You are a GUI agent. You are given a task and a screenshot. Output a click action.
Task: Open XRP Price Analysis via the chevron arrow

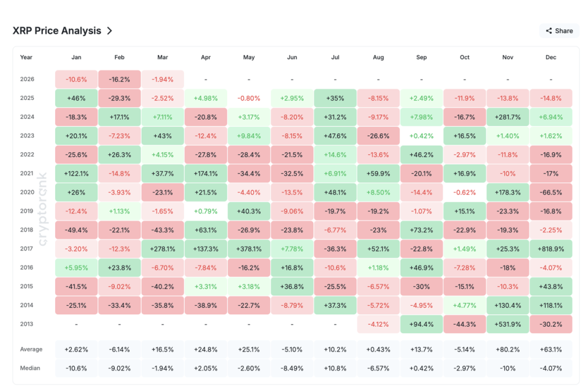109,31
